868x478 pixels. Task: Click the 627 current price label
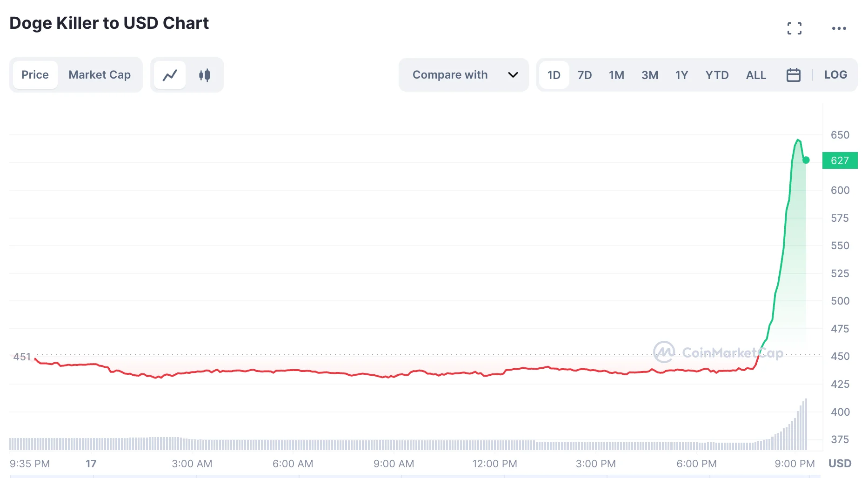pos(840,160)
